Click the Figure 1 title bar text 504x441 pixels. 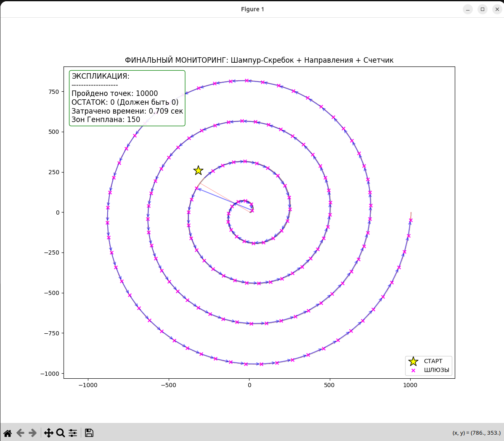253,9
